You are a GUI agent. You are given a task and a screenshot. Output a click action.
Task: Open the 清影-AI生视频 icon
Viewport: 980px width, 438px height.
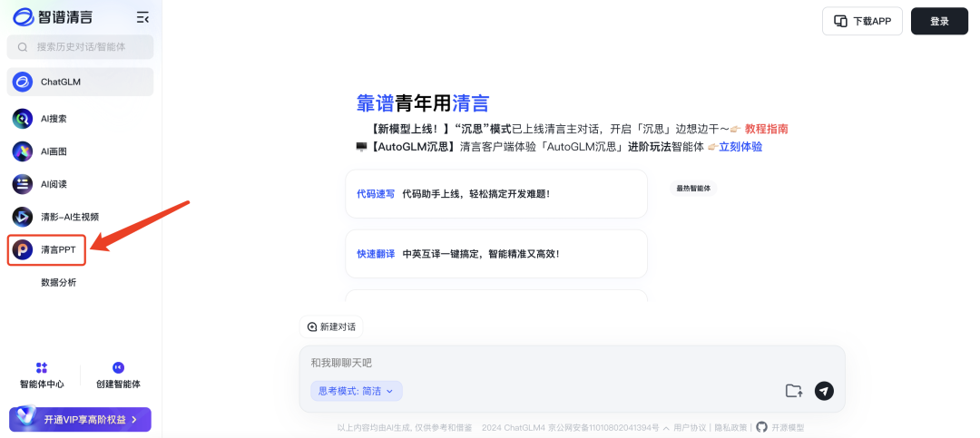pyautogui.click(x=23, y=217)
